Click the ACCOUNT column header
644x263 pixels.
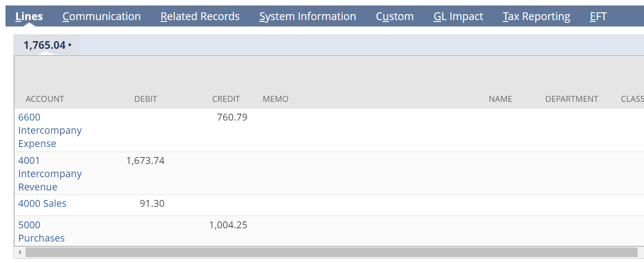pyautogui.click(x=45, y=99)
